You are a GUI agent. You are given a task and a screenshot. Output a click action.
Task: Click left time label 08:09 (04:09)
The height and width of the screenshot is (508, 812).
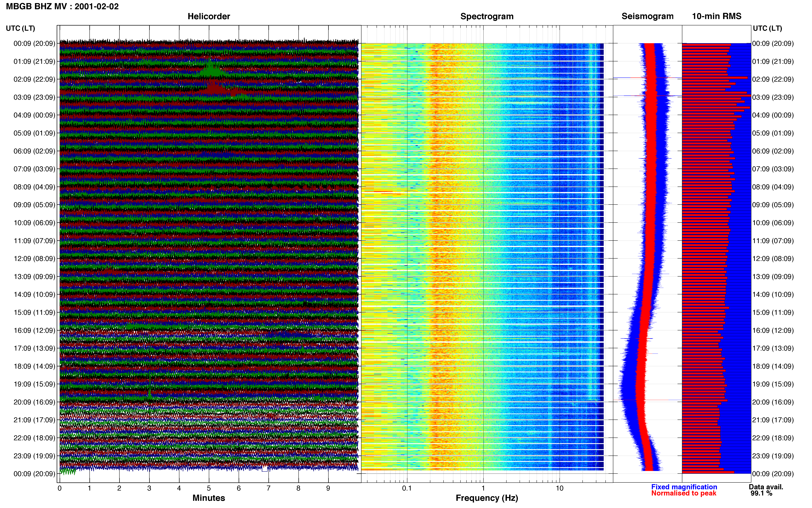coord(34,187)
